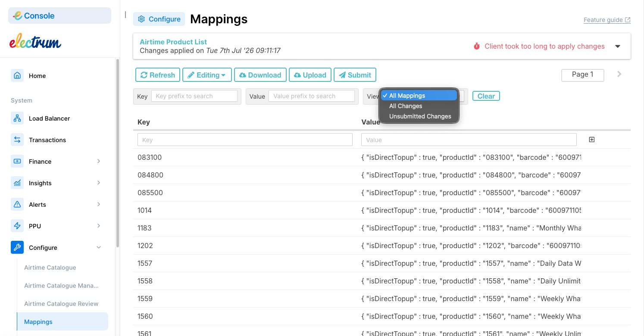
Task: Clear the search filters
Action: 486,96
